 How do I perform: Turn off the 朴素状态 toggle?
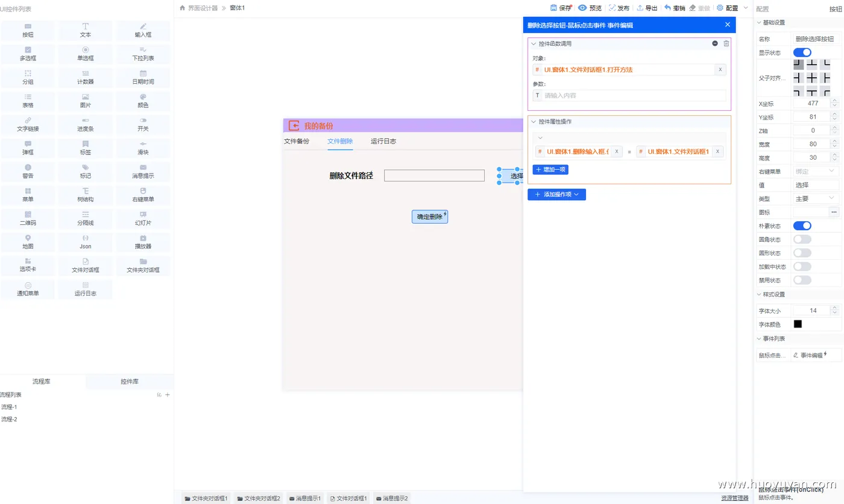[802, 225]
